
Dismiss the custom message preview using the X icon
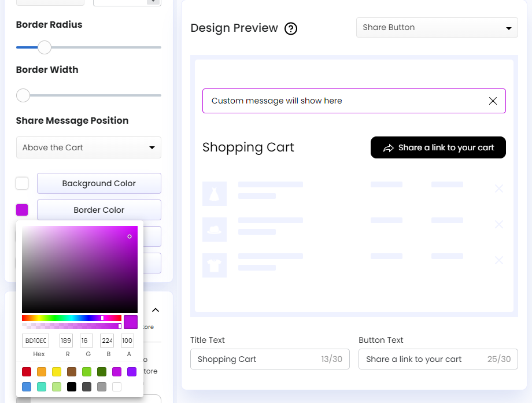tap(493, 101)
